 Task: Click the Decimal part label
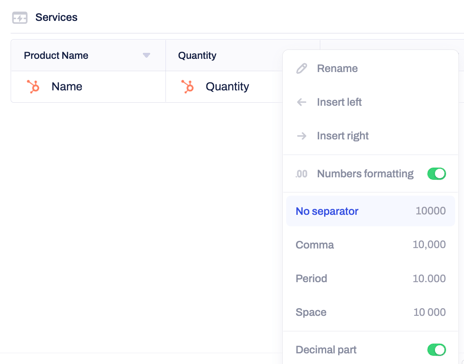click(326, 350)
